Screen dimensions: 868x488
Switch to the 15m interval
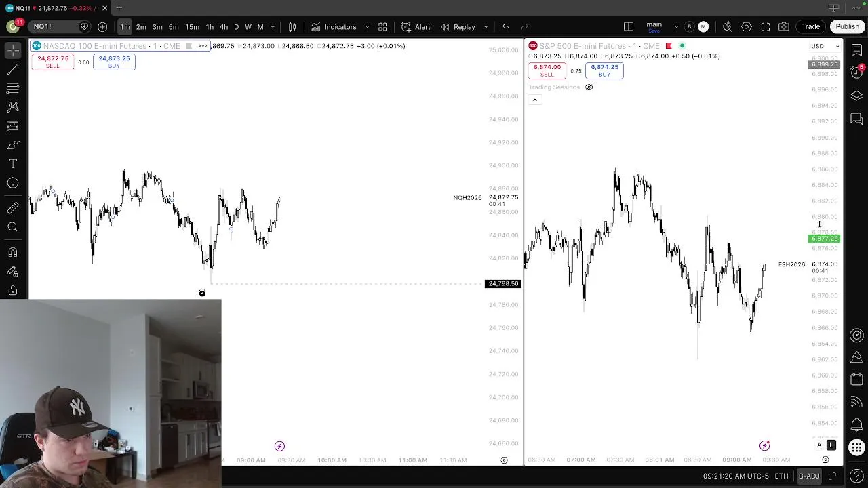point(193,27)
